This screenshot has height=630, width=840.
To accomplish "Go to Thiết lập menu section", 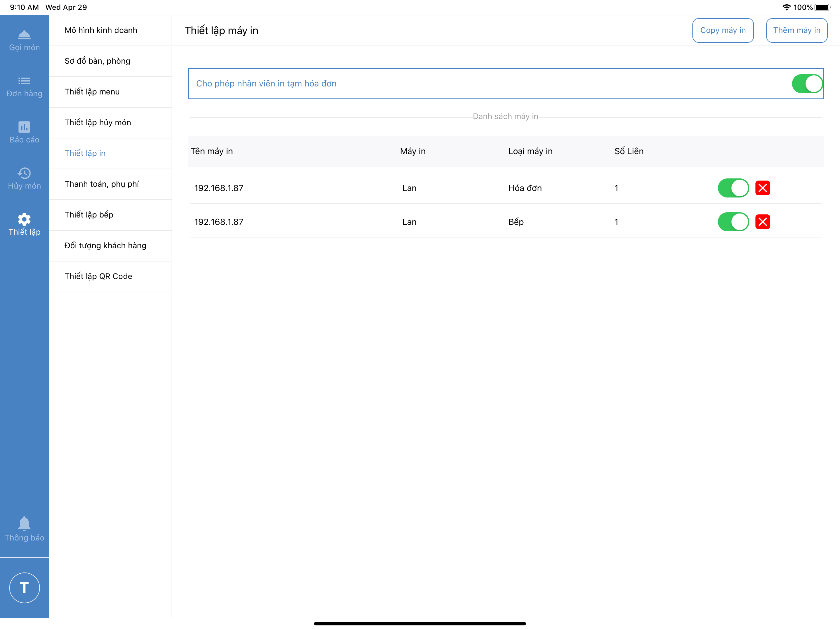I will coord(110,92).
